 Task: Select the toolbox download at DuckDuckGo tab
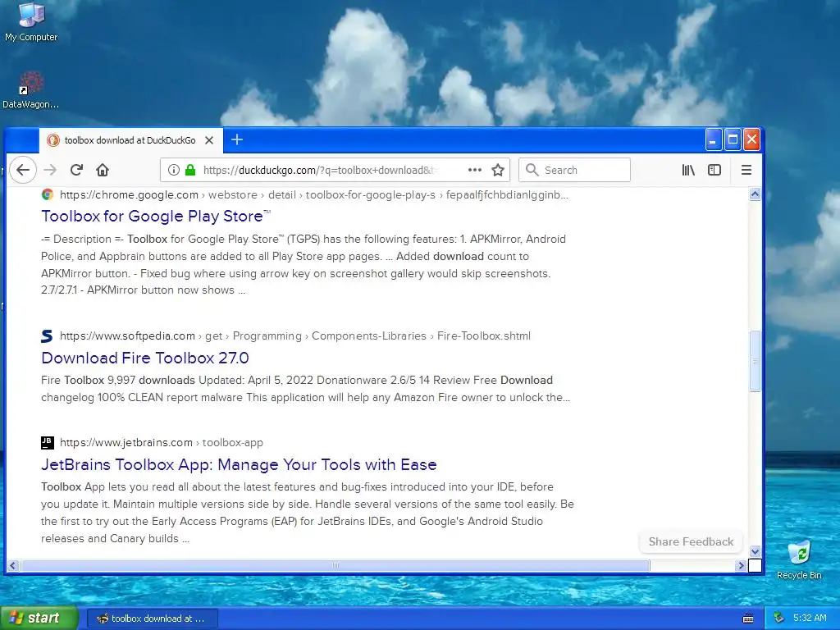[130, 140]
